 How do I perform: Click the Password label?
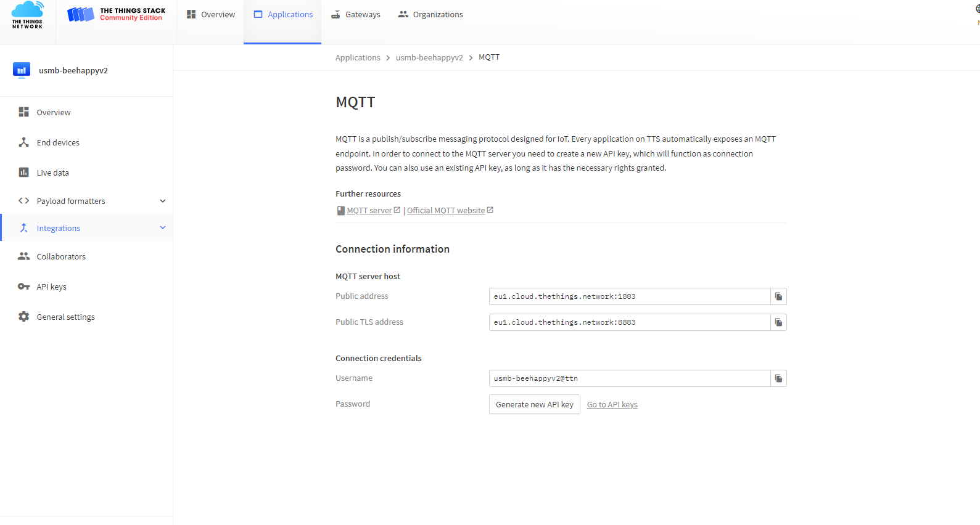[x=353, y=404]
